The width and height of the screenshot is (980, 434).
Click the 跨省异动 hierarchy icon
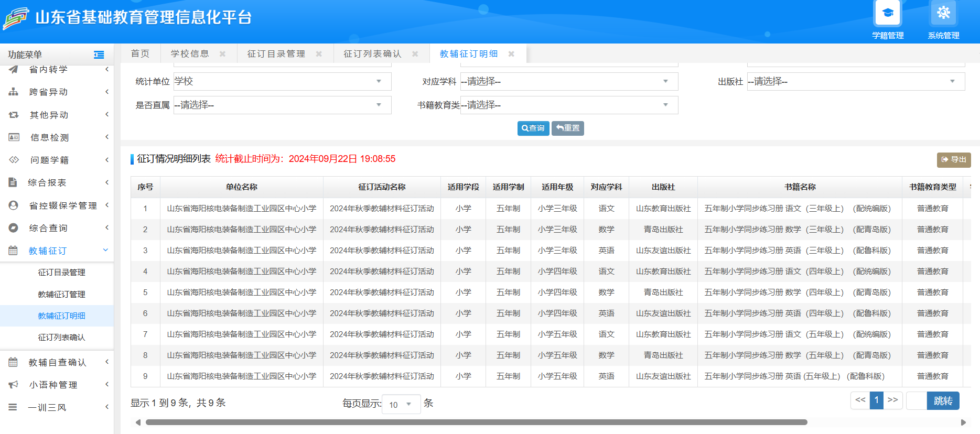tap(14, 92)
